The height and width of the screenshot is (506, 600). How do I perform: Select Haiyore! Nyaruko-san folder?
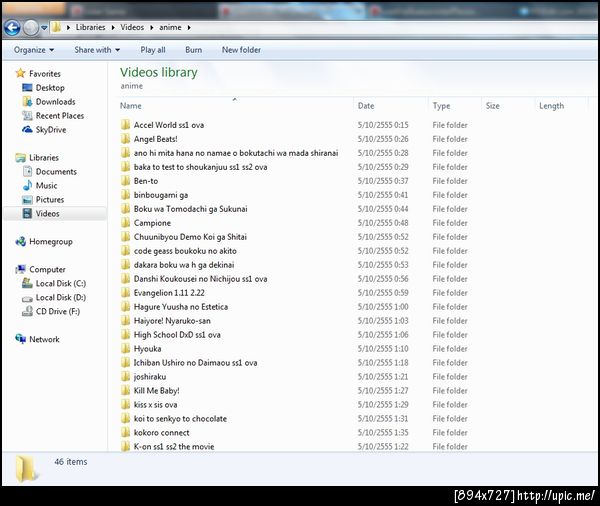(172, 321)
